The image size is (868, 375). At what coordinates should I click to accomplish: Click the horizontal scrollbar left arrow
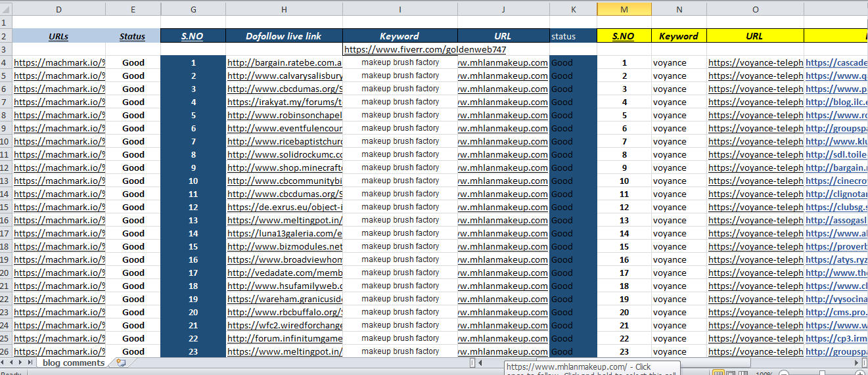(x=481, y=363)
